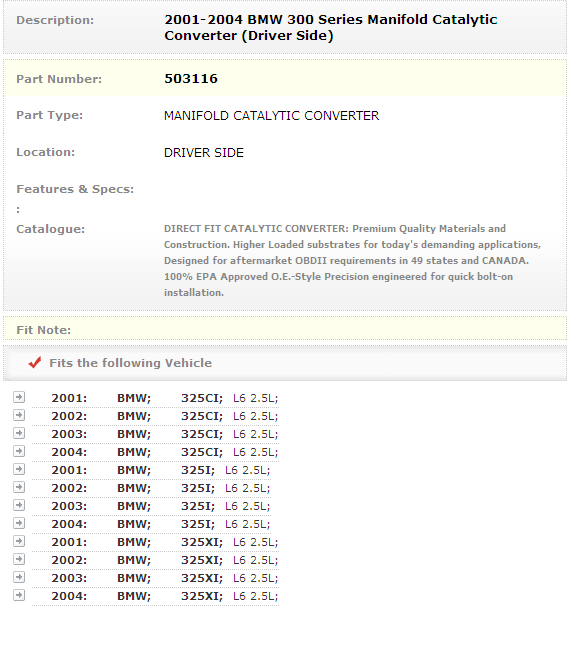Click the Location label
Screen dimensions: 570x664
pos(45,152)
